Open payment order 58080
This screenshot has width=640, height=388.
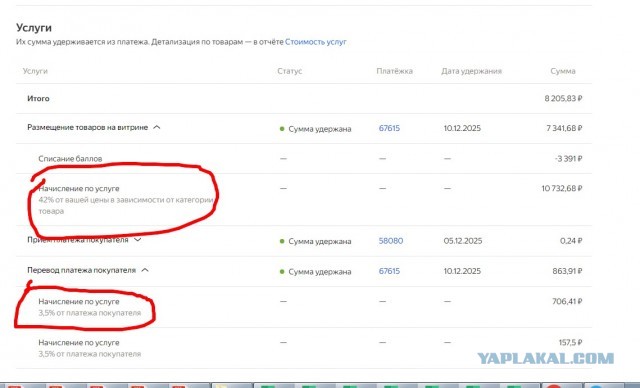point(391,241)
